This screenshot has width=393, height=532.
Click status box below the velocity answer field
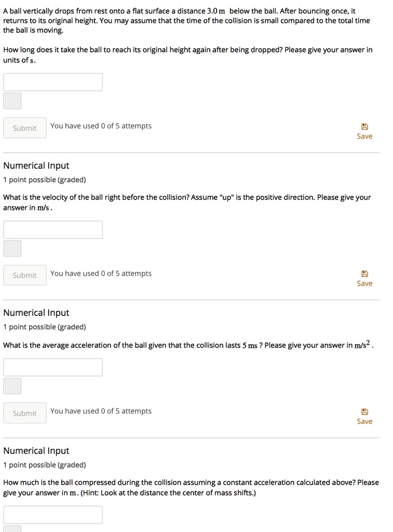tap(12, 248)
